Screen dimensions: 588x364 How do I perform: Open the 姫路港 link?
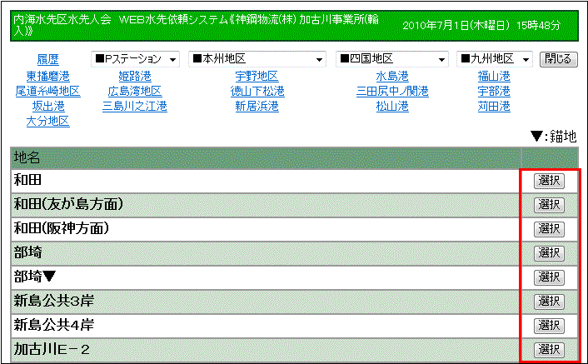click(135, 76)
